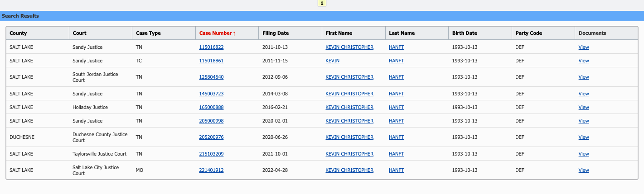View documents for case 115018861
This screenshot has height=194, width=644.
[x=584, y=61]
